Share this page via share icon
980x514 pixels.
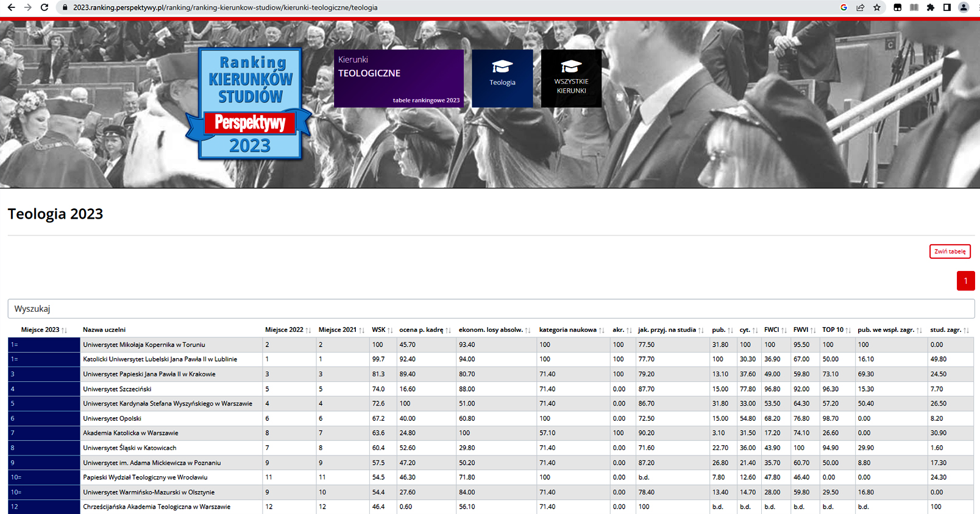(860, 7)
